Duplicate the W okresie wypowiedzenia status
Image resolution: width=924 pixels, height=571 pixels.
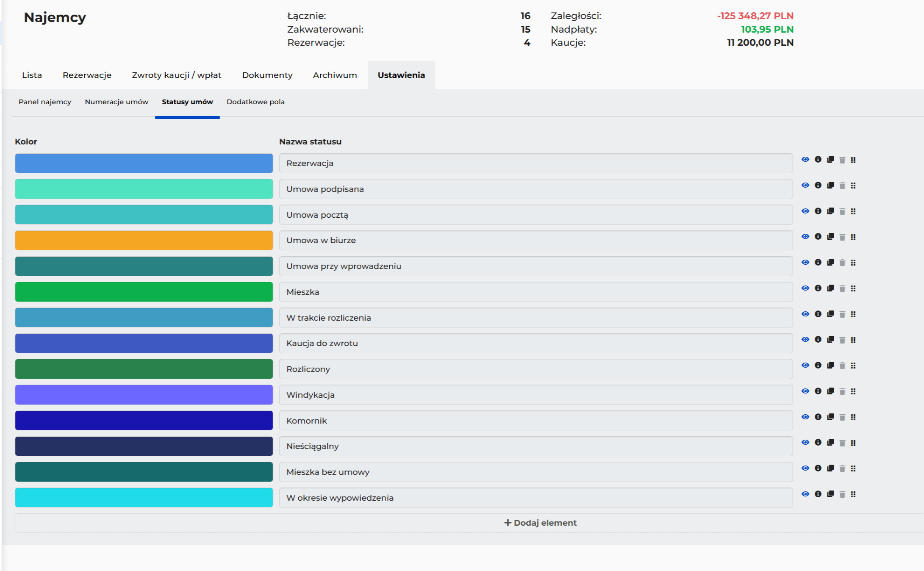coord(830,494)
